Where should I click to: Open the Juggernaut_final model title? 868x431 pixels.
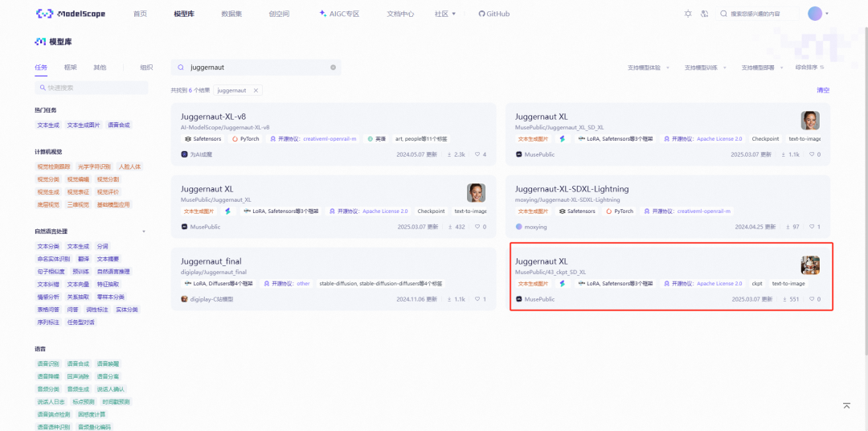coord(211,261)
